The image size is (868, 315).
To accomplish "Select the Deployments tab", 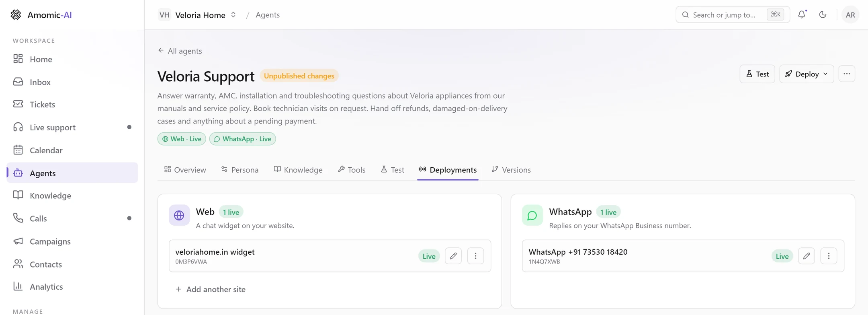I will [448, 170].
